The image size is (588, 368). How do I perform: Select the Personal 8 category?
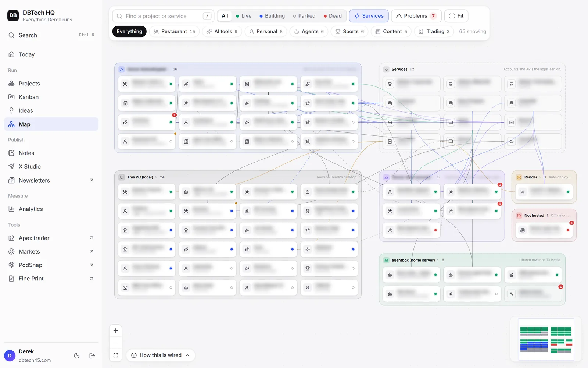click(266, 32)
